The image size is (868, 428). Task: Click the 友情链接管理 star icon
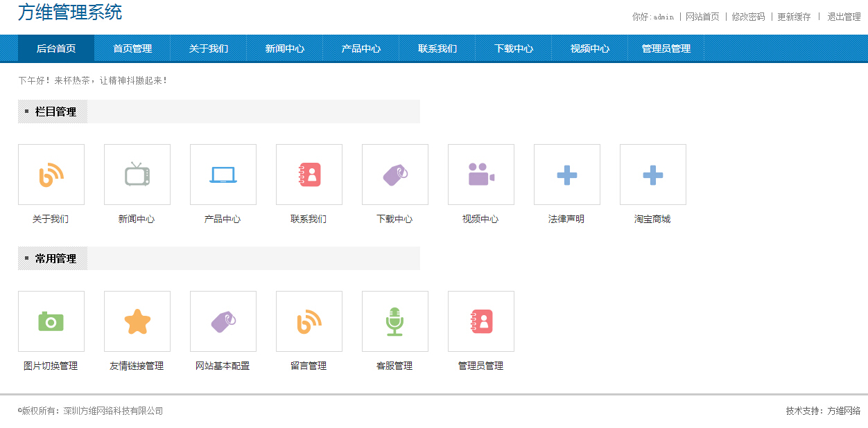coord(137,321)
